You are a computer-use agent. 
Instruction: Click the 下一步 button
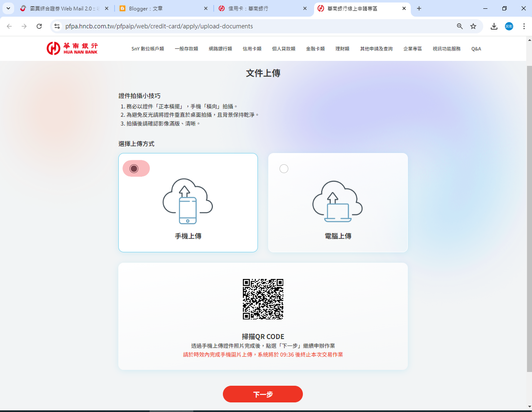[263, 394]
